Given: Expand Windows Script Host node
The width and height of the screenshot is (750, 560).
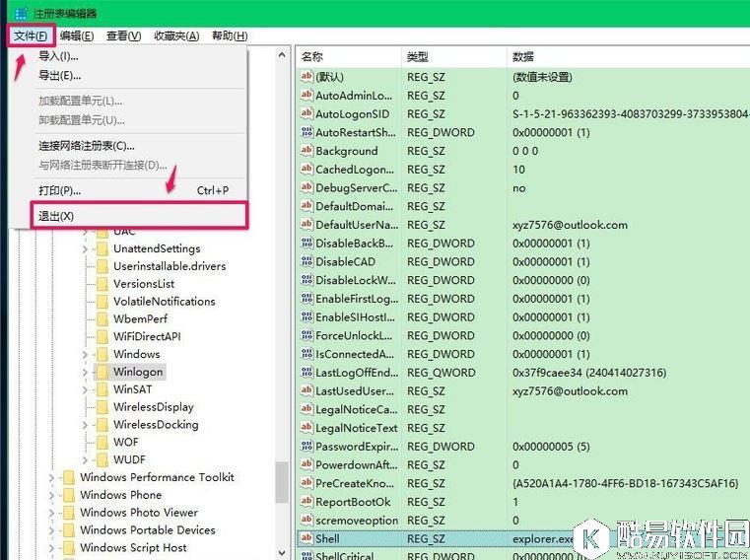Looking at the screenshot, I should click(51, 547).
